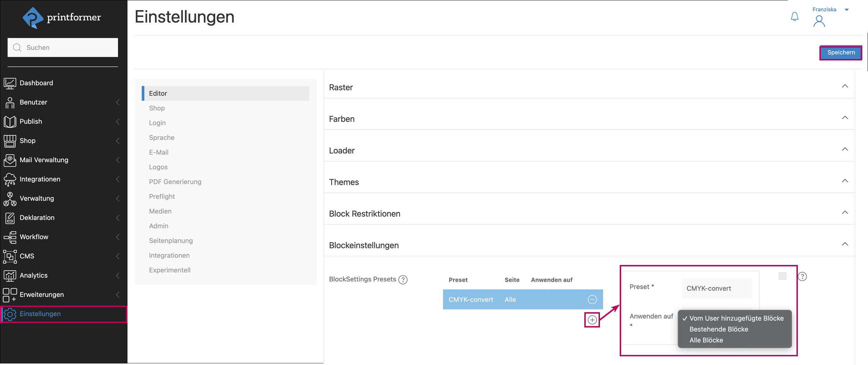This screenshot has width=868, height=365.
Task: Switch to the Preflight settings tab
Action: tap(162, 197)
